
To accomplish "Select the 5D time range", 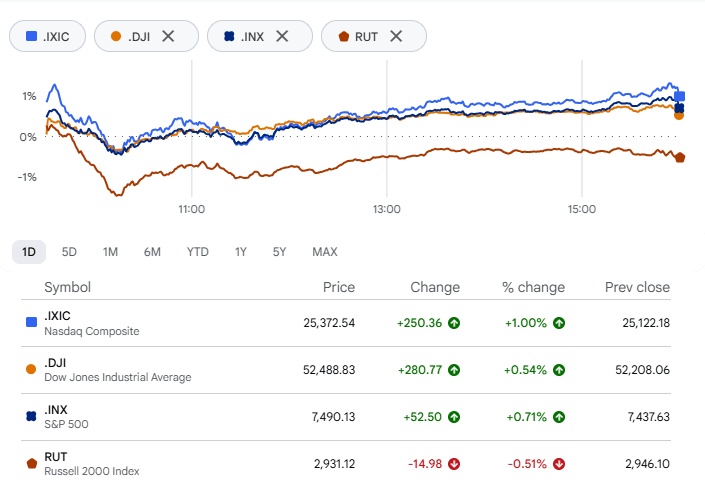I will click(69, 252).
